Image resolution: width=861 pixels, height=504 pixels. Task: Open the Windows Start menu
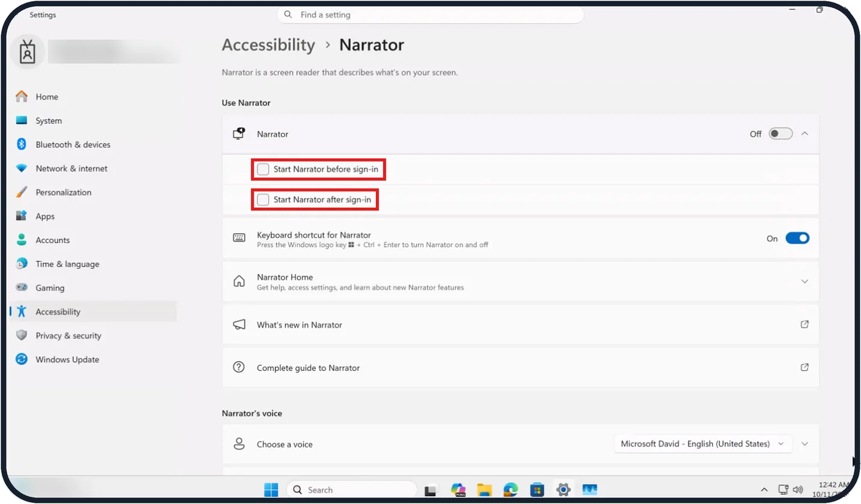click(271, 490)
